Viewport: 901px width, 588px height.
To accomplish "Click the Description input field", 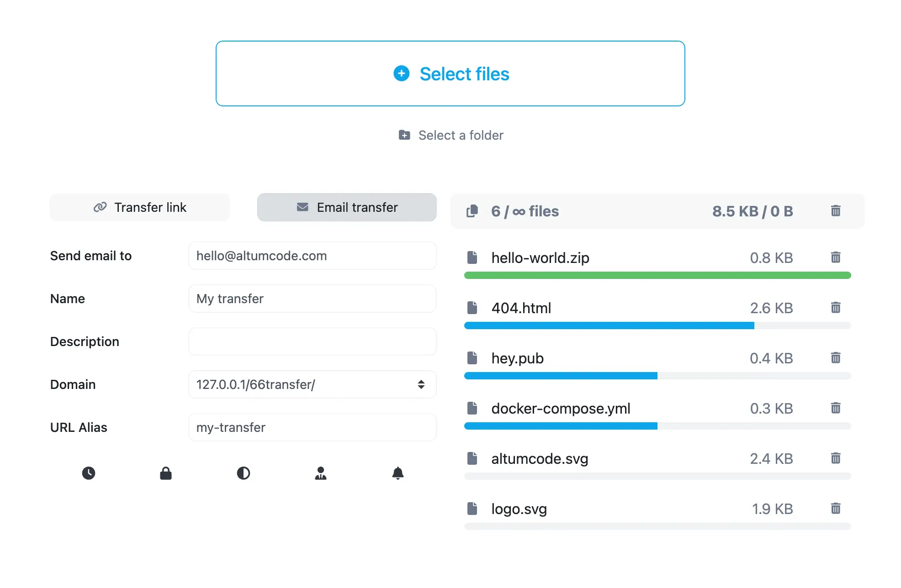I will click(312, 341).
